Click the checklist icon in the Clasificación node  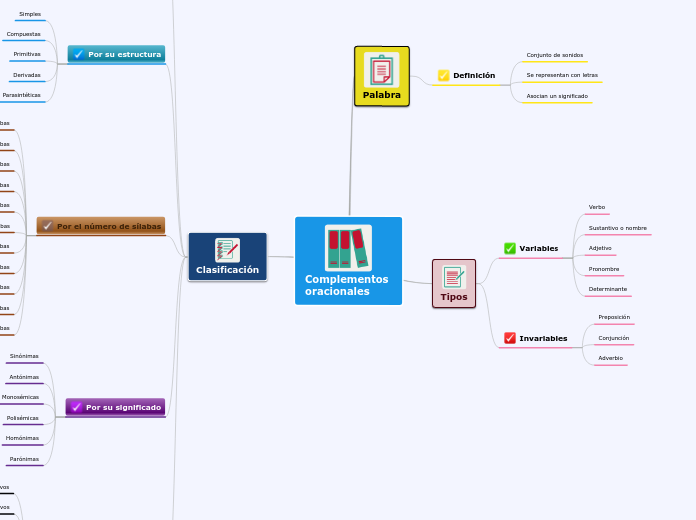click(227, 250)
